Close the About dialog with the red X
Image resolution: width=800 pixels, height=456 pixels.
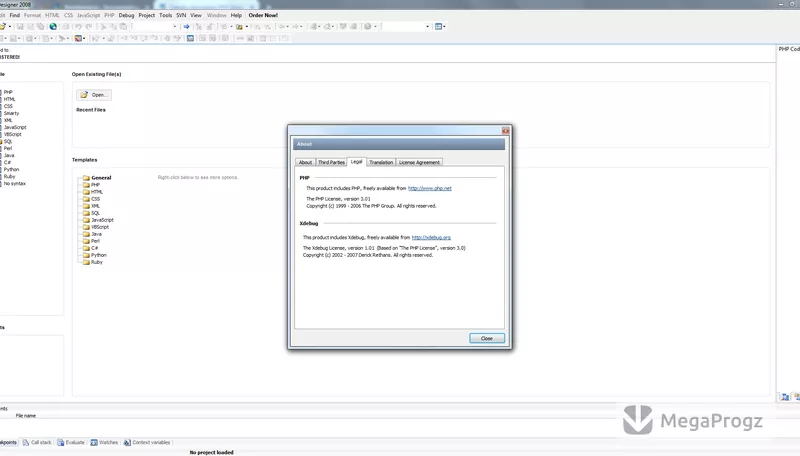[505, 131]
